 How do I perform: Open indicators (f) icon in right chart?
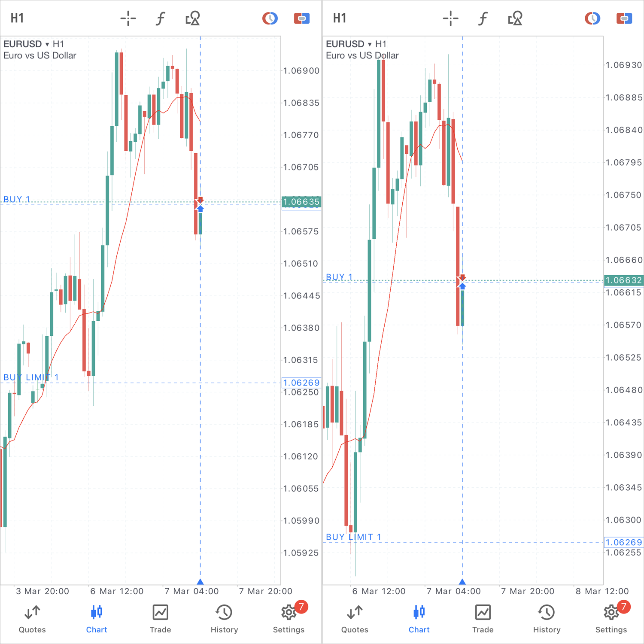tap(483, 18)
